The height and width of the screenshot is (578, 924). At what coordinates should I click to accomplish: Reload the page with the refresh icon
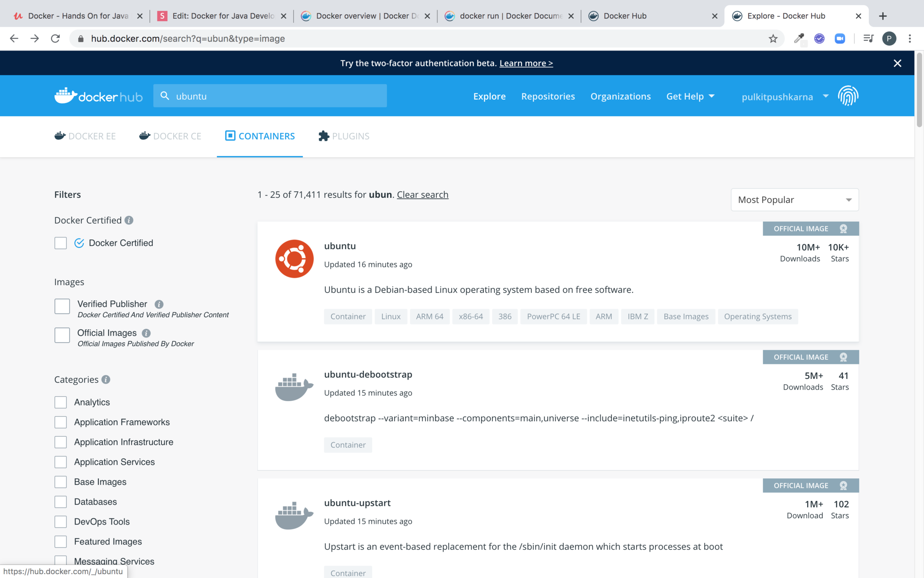(55, 39)
